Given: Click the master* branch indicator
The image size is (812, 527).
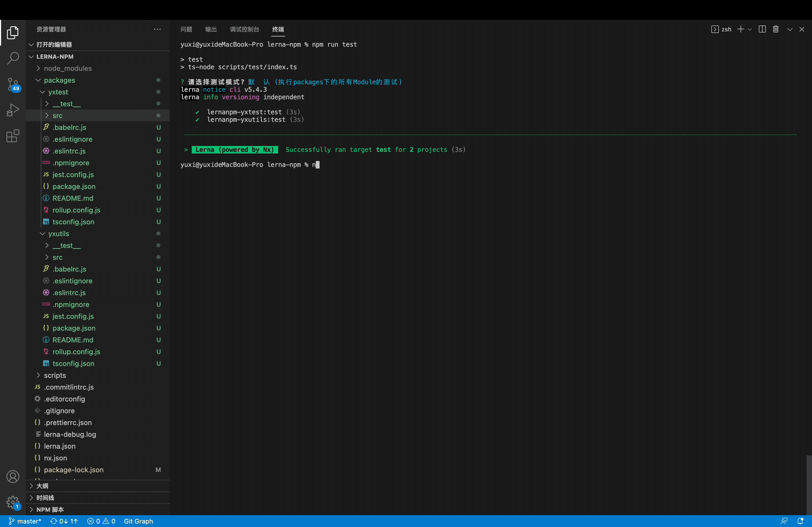Looking at the screenshot, I should point(25,521).
